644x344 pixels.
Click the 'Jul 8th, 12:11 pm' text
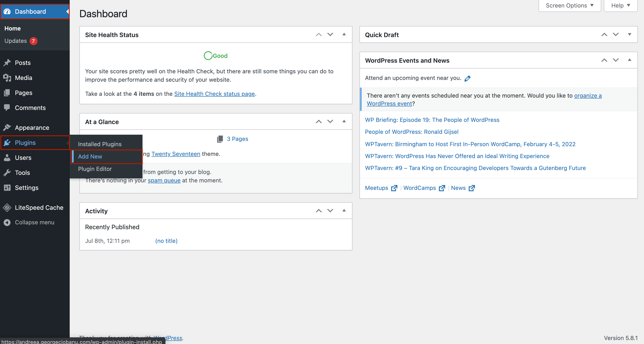click(107, 241)
